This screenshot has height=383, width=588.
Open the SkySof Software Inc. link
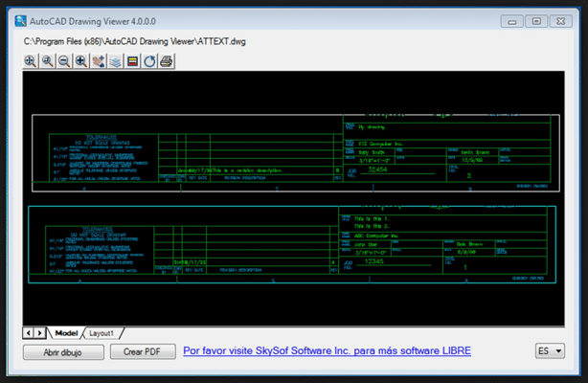click(327, 350)
